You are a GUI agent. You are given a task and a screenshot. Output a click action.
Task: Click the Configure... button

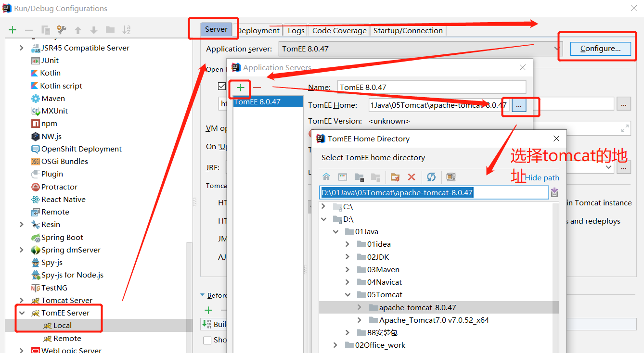[x=600, y=49]
